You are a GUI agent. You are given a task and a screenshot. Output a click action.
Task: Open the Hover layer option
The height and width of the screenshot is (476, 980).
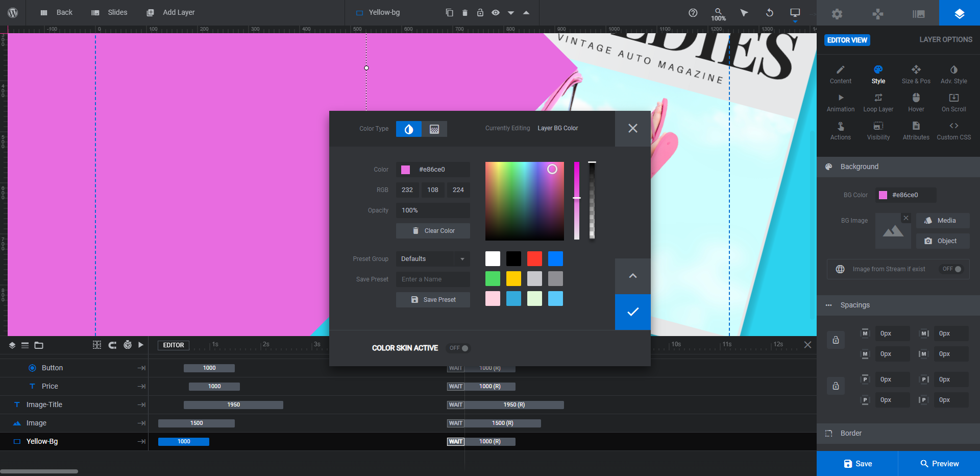916,103
